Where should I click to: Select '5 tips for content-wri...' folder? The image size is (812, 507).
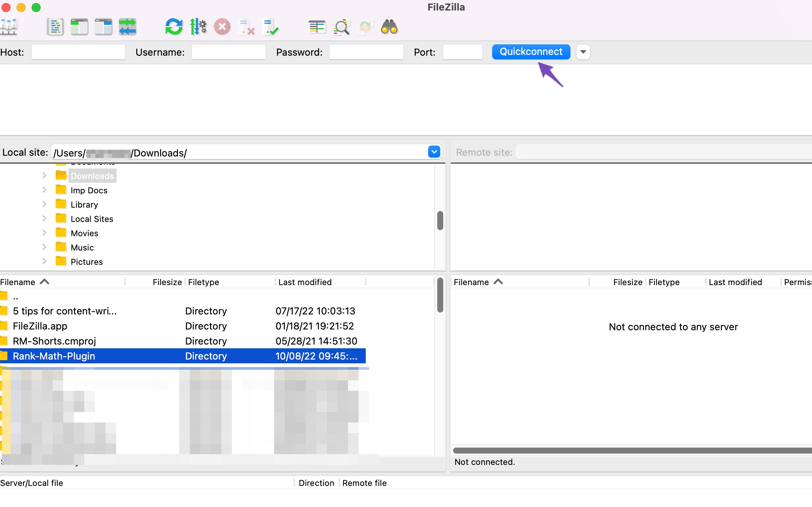[x=183, y=311]
